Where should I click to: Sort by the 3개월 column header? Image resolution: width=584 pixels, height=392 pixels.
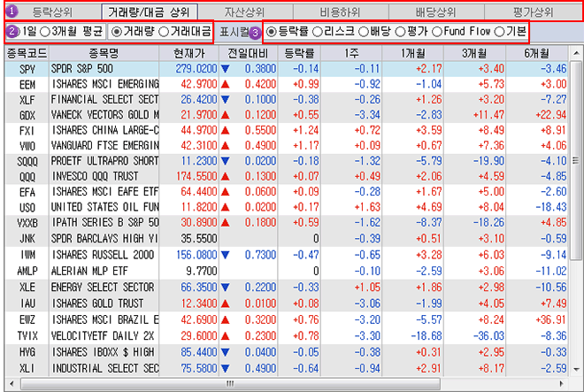point(474,54)
